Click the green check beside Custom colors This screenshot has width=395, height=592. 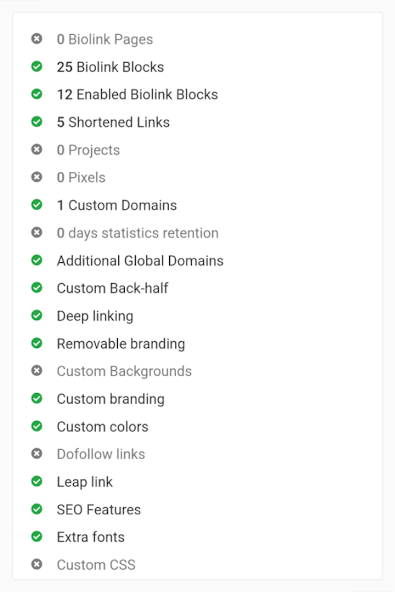click(37, 426)
